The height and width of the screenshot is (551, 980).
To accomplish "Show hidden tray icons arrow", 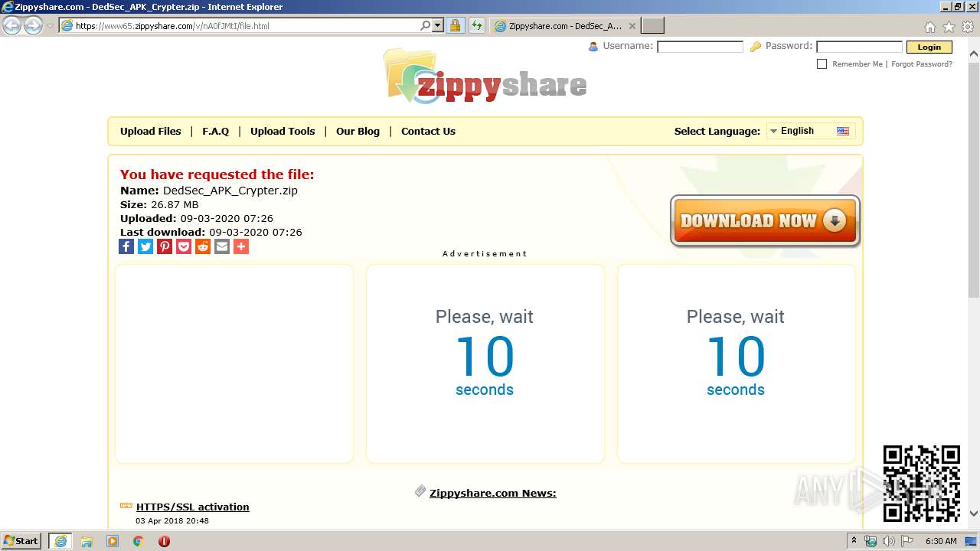I will 854,541.
